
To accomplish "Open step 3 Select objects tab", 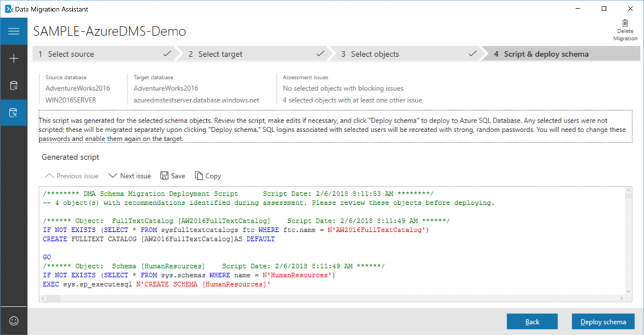I will click(408, 53).
